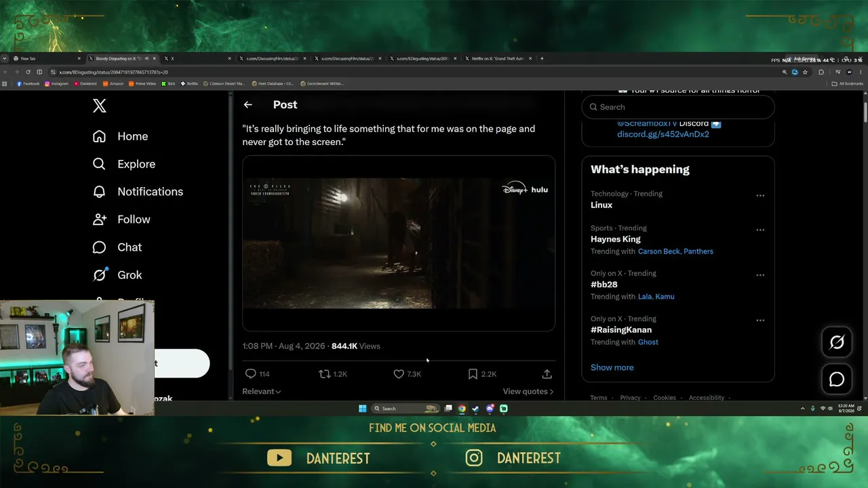Click the Lala related trend link

(646, 297)
